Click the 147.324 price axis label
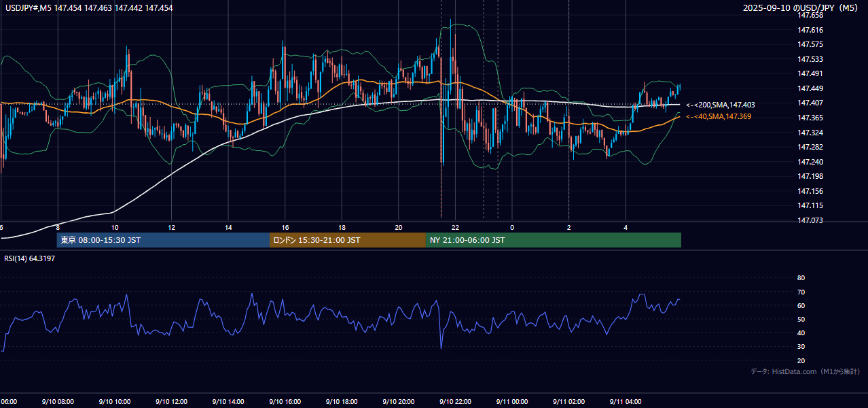868x408 pixels. pyautogui.click(x=811, y=132)
